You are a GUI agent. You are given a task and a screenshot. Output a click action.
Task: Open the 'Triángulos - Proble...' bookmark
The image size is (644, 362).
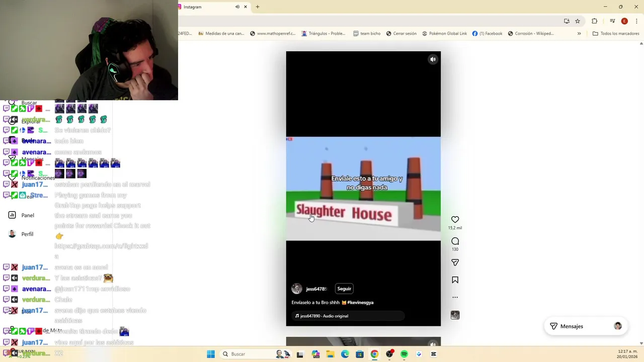tap(323, 34)
